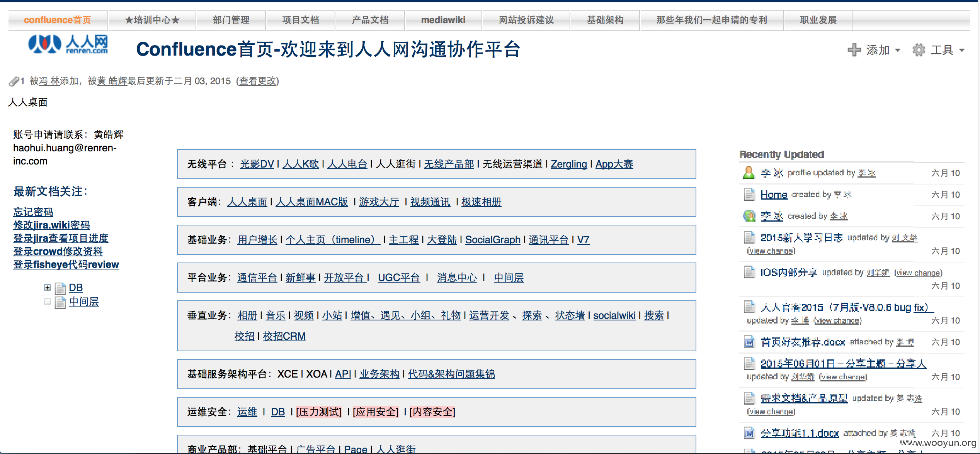Image resolution: width=980 pixels, height=454 pixels.
Task: Open the V7 link
Action: click(583, 240)
